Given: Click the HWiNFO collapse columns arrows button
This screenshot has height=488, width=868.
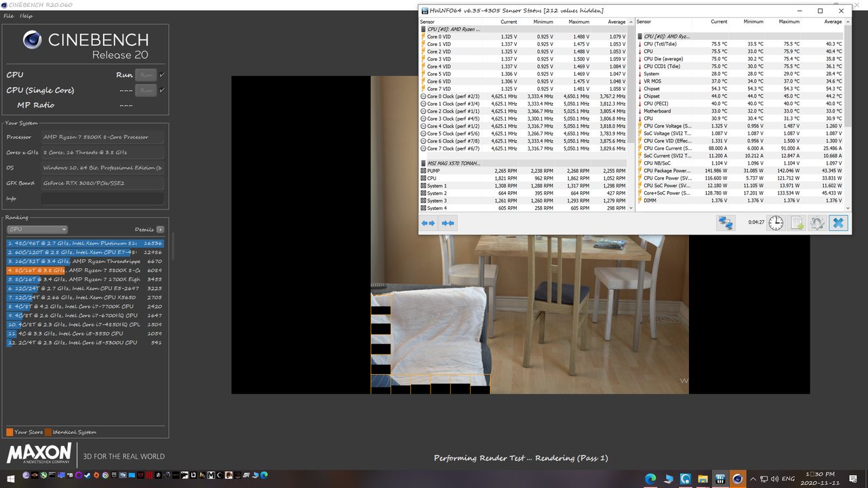Looking at the screenshot, I should pos(448,222).
